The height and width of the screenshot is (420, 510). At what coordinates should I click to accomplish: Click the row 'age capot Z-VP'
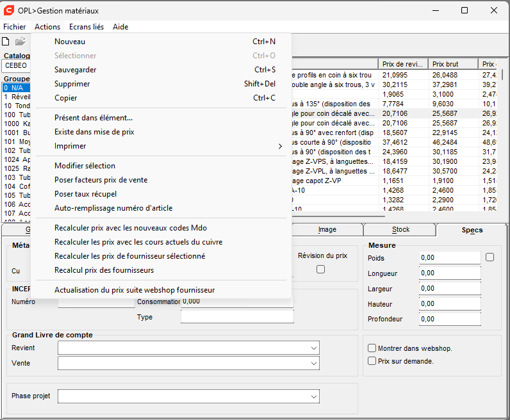click(394, 181)
